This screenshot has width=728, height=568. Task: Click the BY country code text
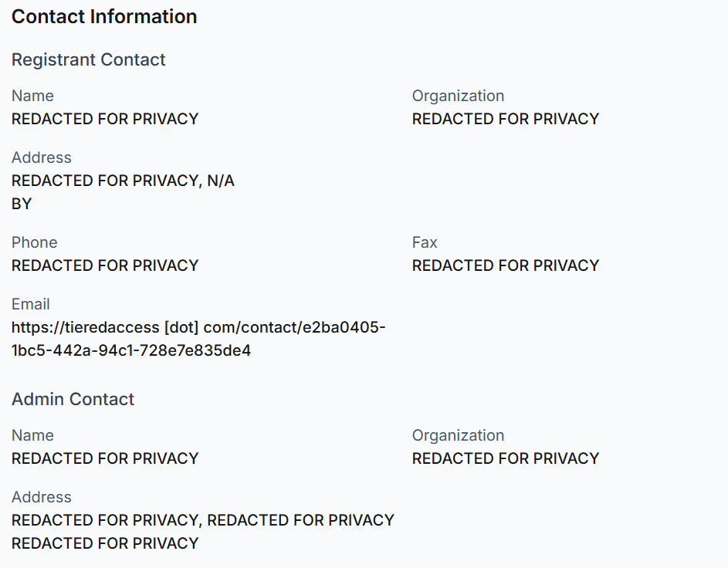point(22,204)
